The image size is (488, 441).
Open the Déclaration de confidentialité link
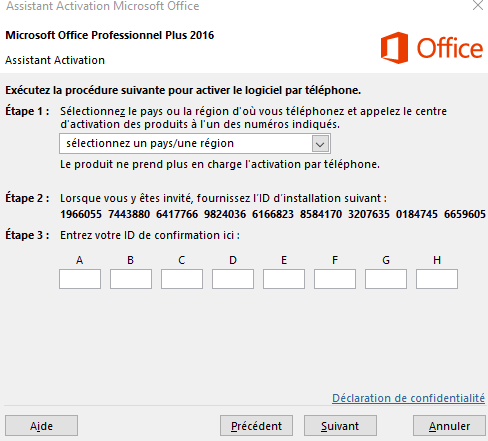(x=408, y=398)
